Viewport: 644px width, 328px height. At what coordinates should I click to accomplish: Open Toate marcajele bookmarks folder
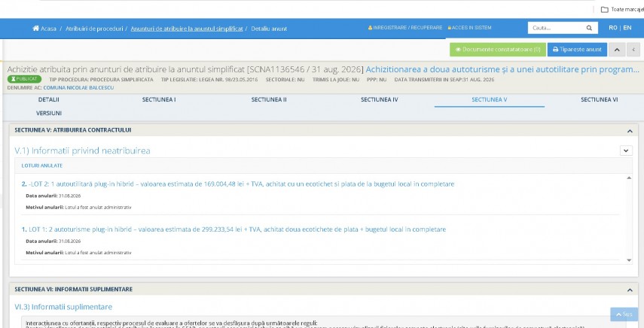[622, 10]
